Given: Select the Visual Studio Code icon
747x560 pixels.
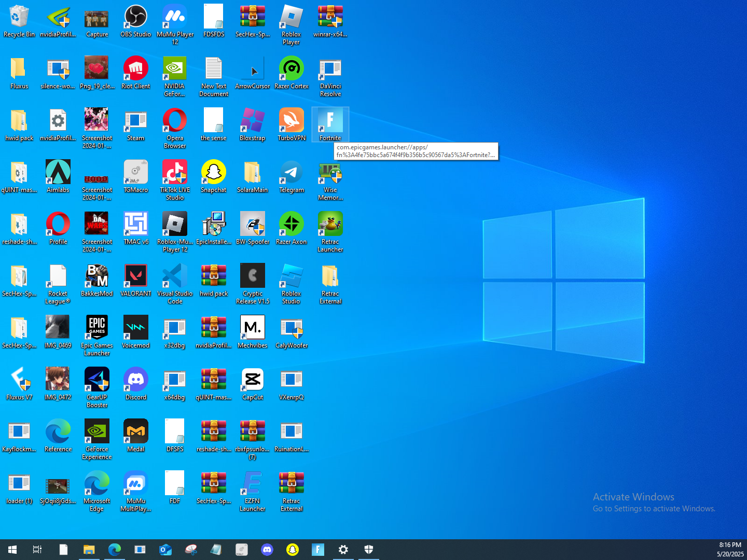Looking at the screenshot, I should tap(175, 277).
